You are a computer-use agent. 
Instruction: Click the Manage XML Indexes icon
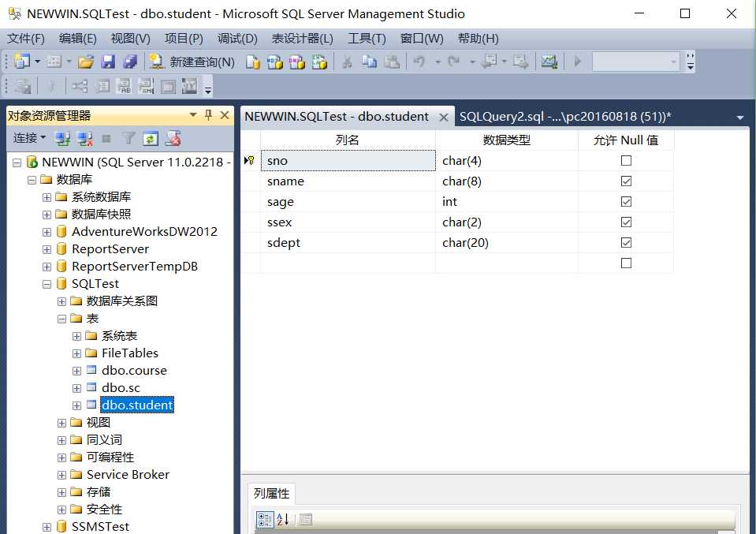coord(146,86)
